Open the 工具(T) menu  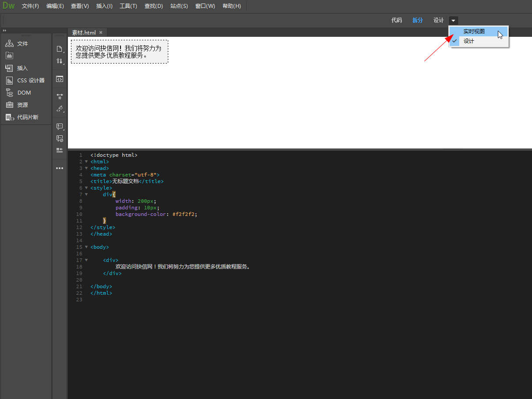coord(128,6)
